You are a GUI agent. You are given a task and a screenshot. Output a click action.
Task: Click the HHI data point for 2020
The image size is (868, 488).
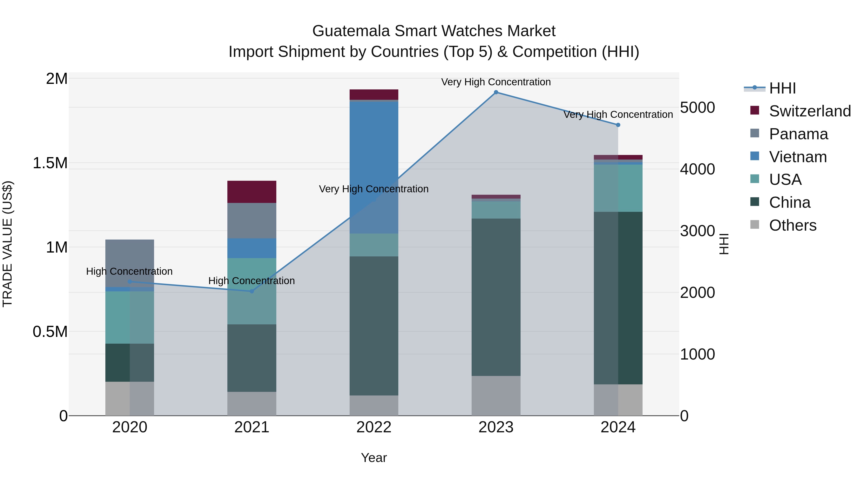pyautogui.click(x=130, y=281)
